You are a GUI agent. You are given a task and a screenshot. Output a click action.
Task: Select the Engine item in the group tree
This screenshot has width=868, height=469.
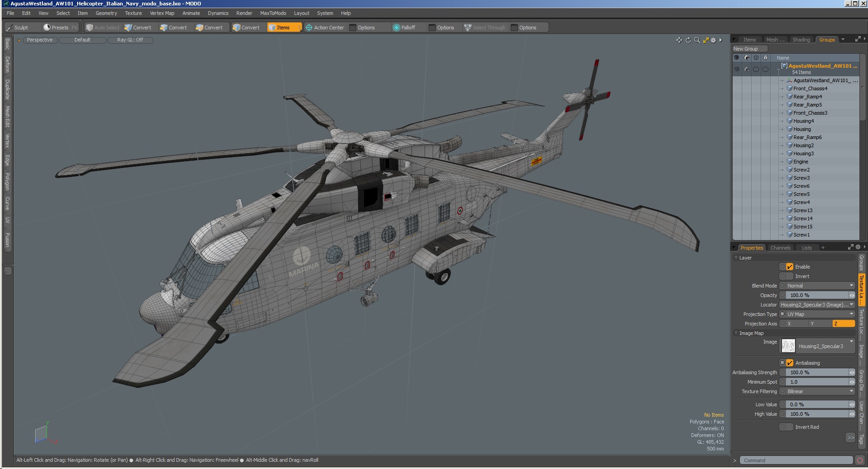point(801,162)
